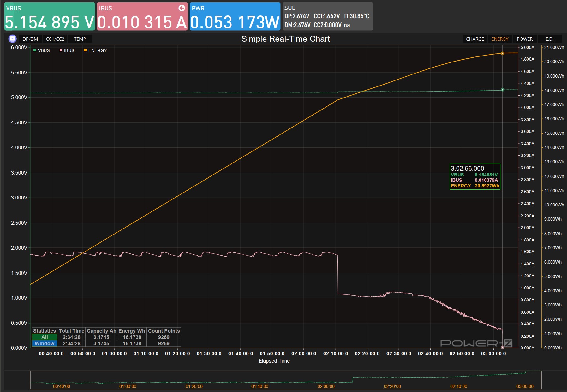The width and height of the screenshot is (567, 392).
Task: Click the 01:00:00 label in overview strip
Action: [128, 386]
